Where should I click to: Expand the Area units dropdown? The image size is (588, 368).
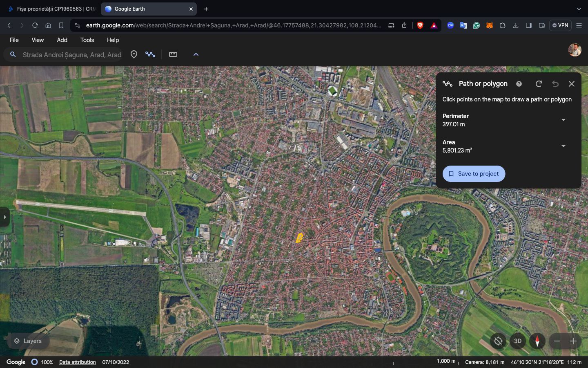(x=563, y=146)
